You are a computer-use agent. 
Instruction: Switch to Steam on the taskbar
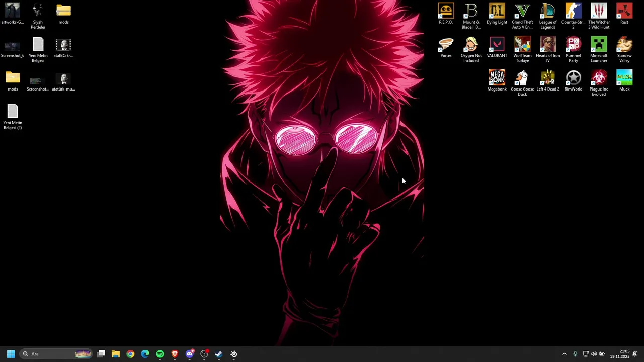pos(219,354)
